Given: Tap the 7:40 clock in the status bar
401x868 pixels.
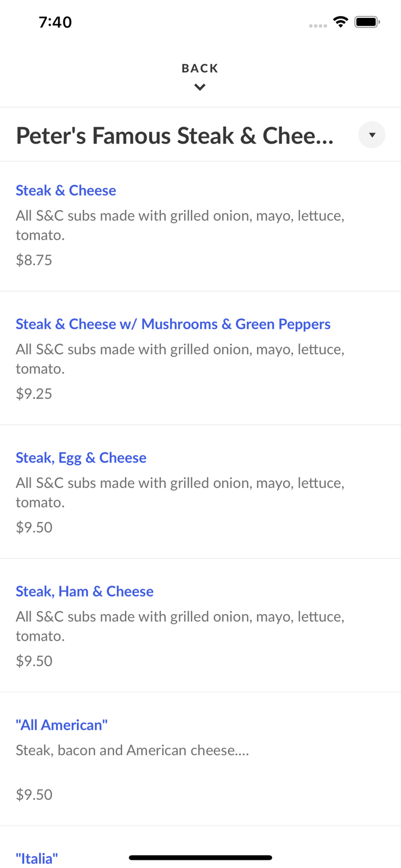Looking at the screenshot, I should pyautogui.click(x=55, y=22).
